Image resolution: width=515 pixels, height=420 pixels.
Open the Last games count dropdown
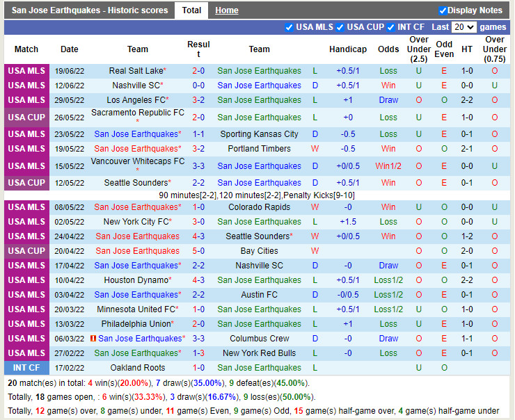coord(463,27)
